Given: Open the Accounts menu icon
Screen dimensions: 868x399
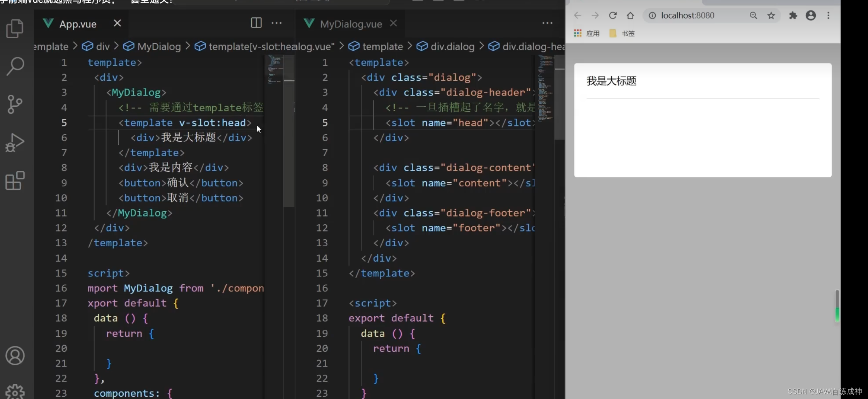Looking at the screenshot, I should 15,356.
